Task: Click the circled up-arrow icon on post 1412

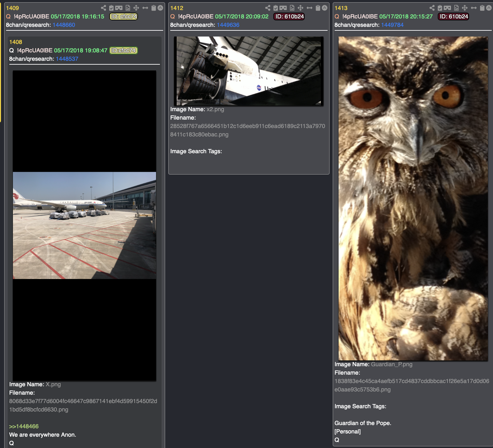Action: point(325,8)
